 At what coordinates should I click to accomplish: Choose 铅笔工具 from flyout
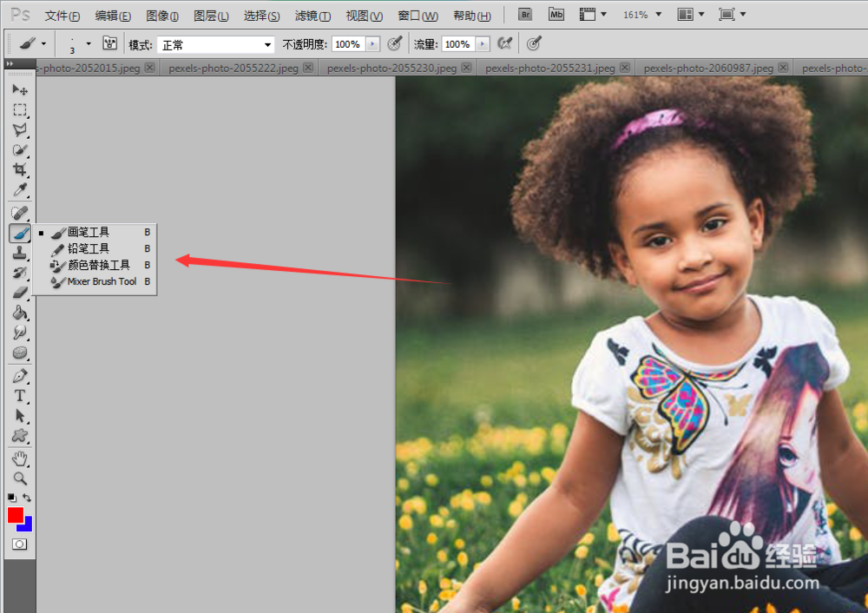95,248
